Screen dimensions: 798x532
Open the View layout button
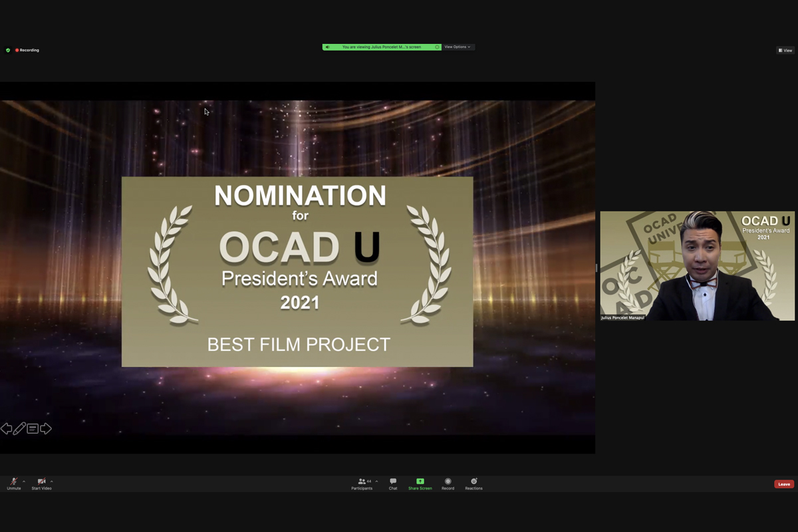pos(785,51)
